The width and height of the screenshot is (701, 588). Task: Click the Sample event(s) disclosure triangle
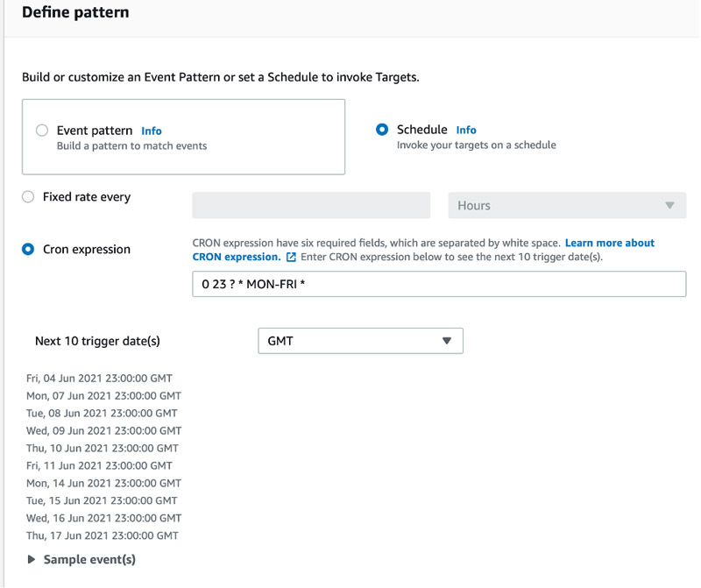(32, 559)
